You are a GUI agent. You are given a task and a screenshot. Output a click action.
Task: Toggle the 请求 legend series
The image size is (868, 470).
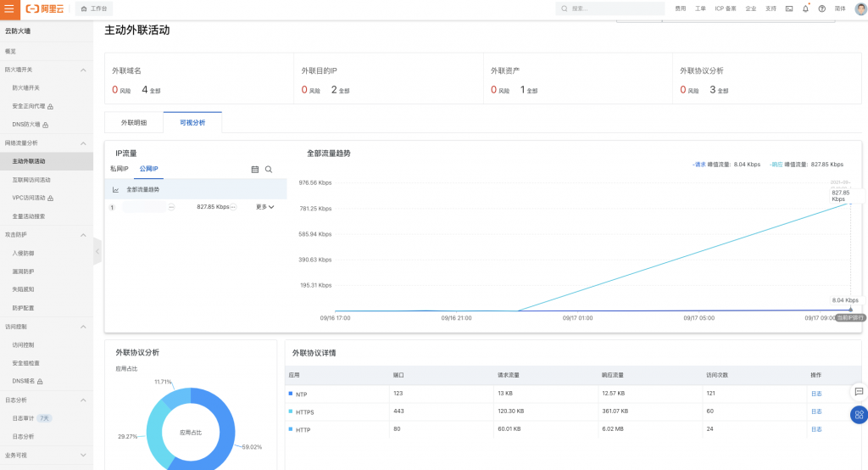(699, 165)
